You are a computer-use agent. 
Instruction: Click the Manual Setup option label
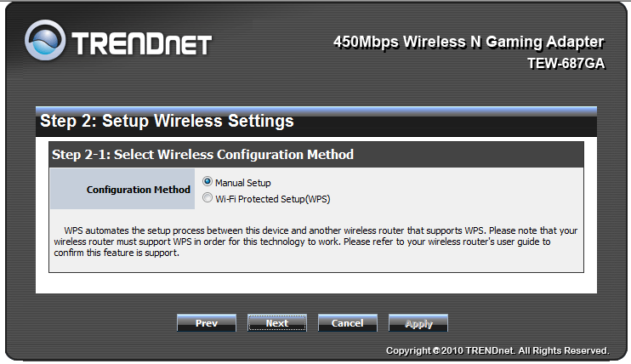pyautogui.click(x=242, y=183)
